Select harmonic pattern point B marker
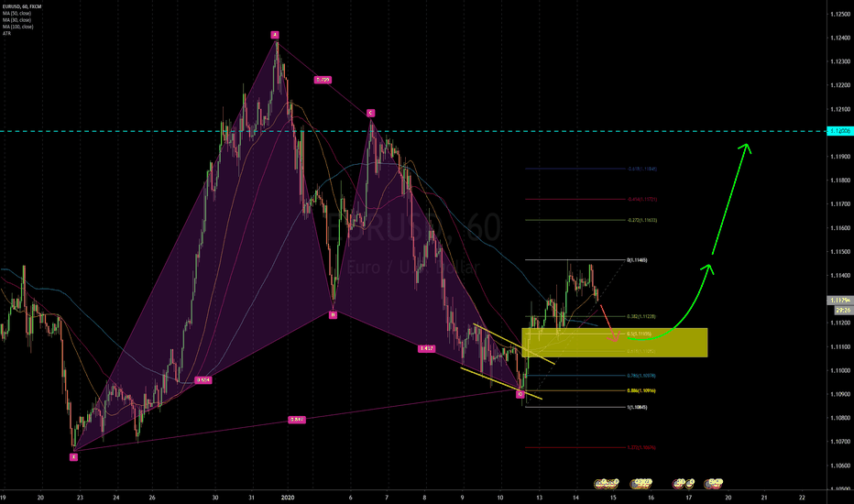Screen dimensions: 854x504 (x=333, y=314)
